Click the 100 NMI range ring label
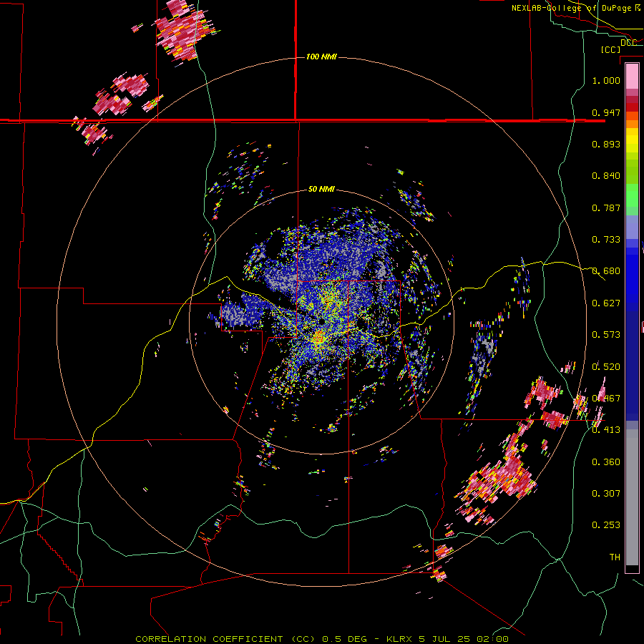 click(321, 57)
